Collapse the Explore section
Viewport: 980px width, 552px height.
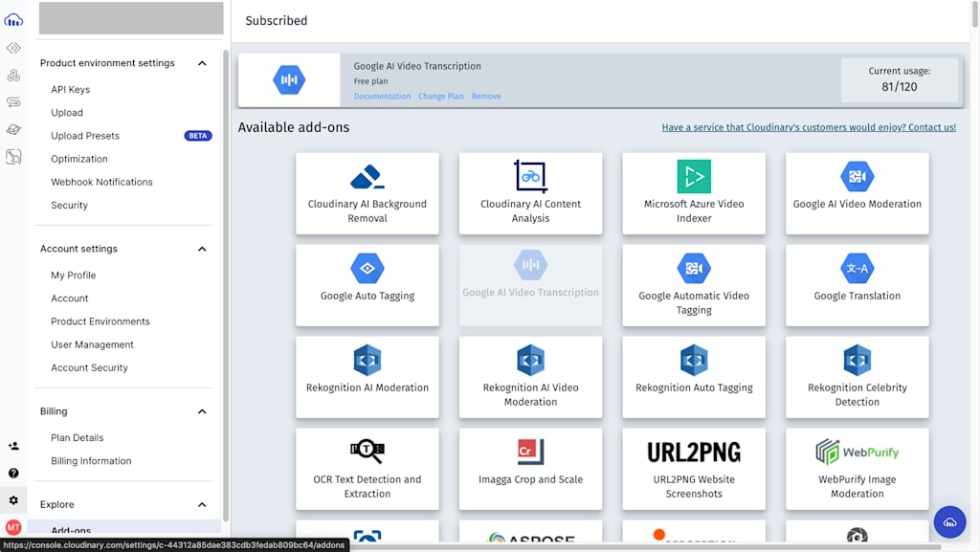click(x=202, y=504)
